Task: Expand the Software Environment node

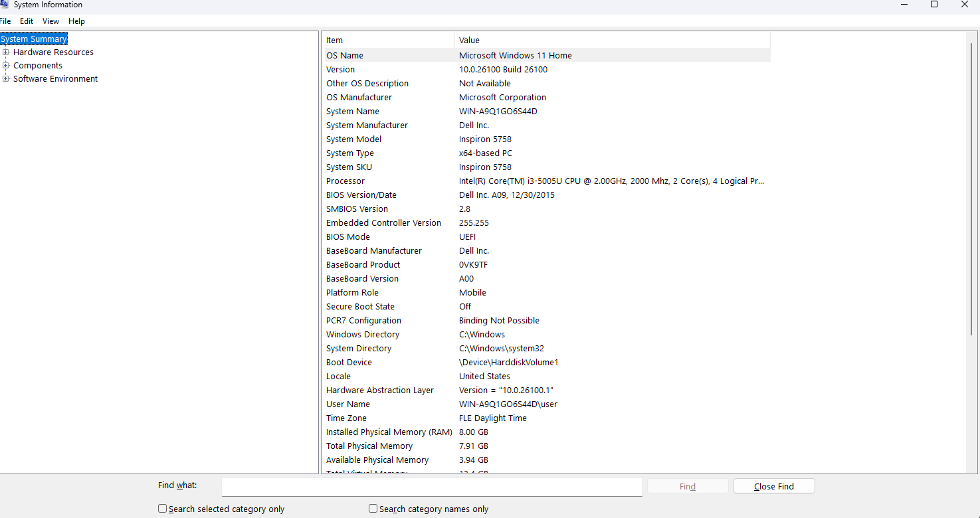Action: [6, 79]
